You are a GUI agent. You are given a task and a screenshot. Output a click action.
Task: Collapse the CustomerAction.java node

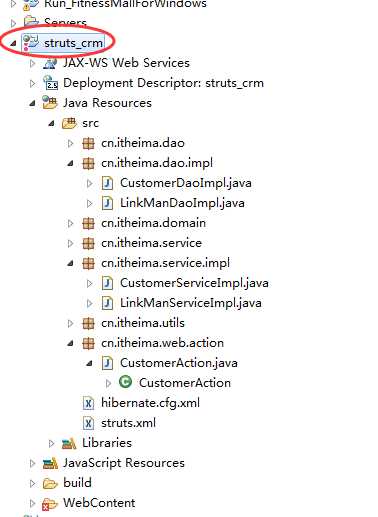(89, 363)
